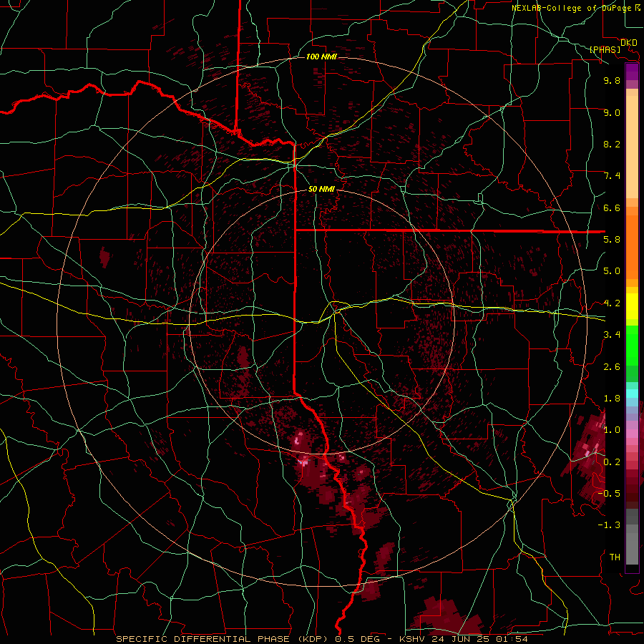Click the purple band at the top of the color bar

point(632,72)
